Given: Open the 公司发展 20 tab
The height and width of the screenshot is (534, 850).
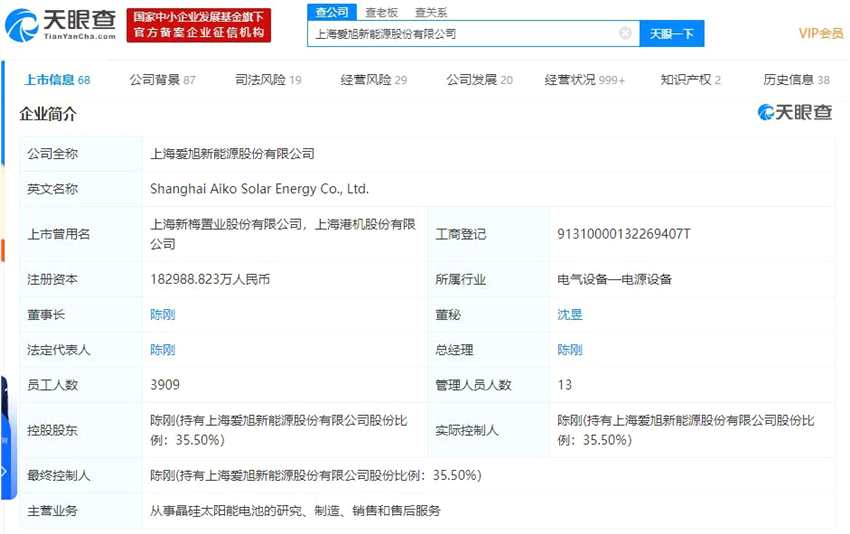Looking at the screenshot, I should coord(479,80).
